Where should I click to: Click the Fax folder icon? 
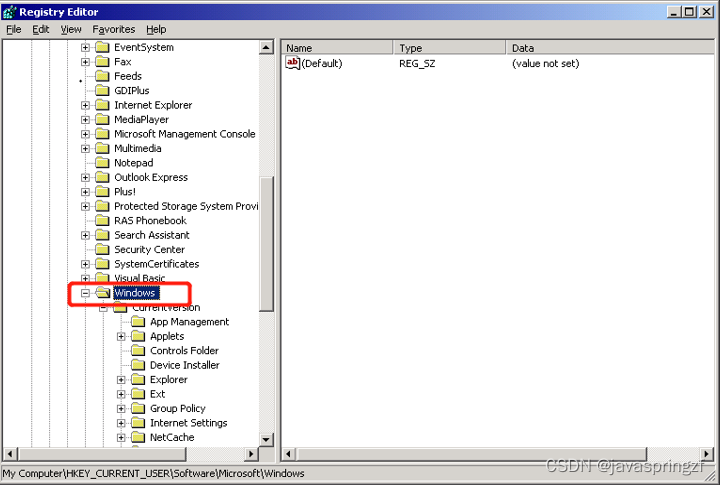102,62
